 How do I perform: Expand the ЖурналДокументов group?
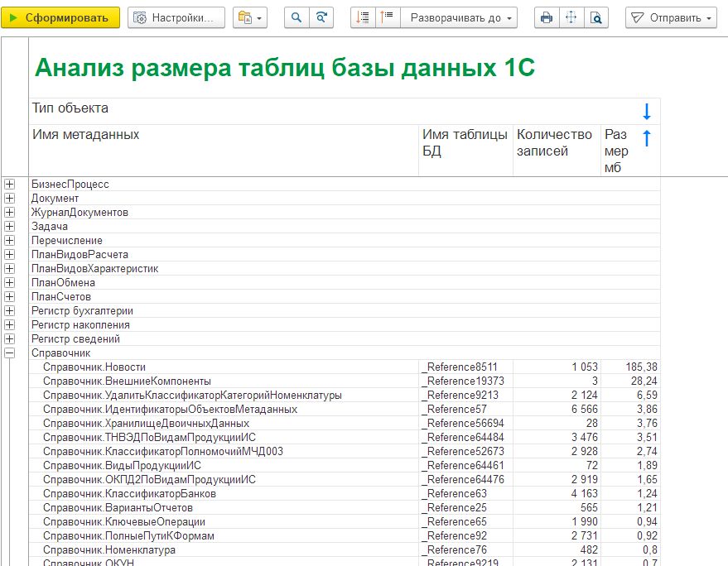point(9,213)
